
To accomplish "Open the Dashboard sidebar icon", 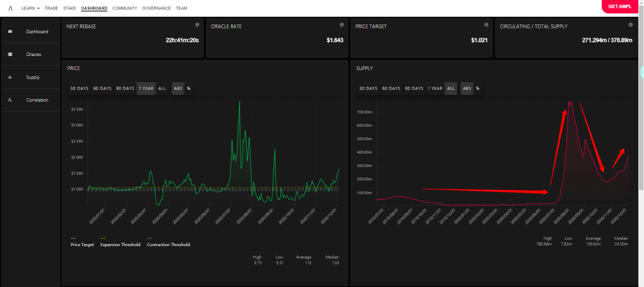I will (x=10, y=32).
